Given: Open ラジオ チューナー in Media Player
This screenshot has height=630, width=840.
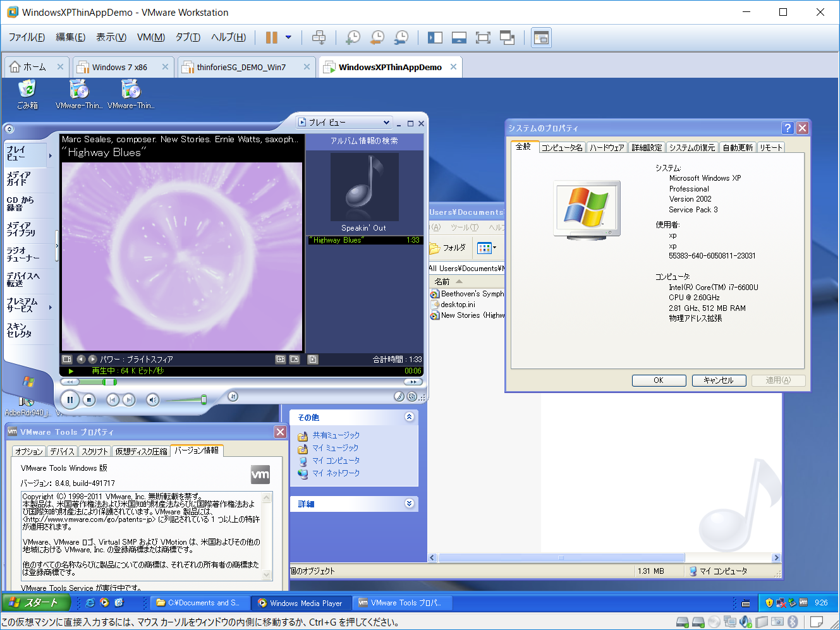Looking at the screenshot, I should click(23, 254).
